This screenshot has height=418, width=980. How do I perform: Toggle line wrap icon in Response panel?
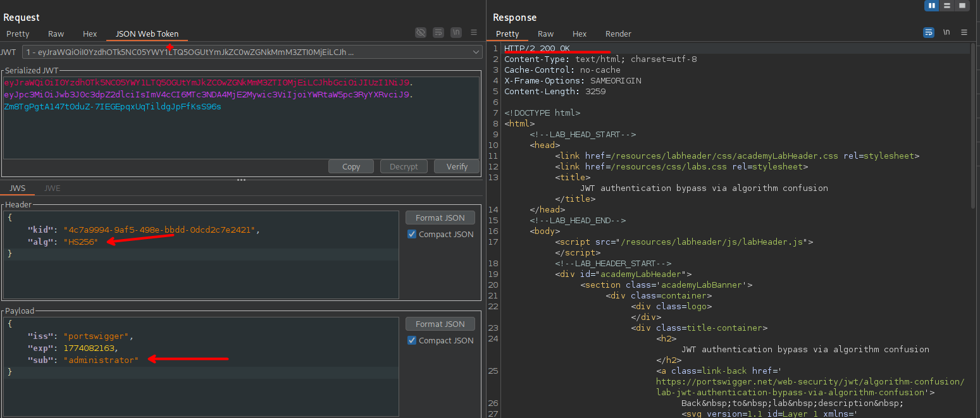[929, 32]
